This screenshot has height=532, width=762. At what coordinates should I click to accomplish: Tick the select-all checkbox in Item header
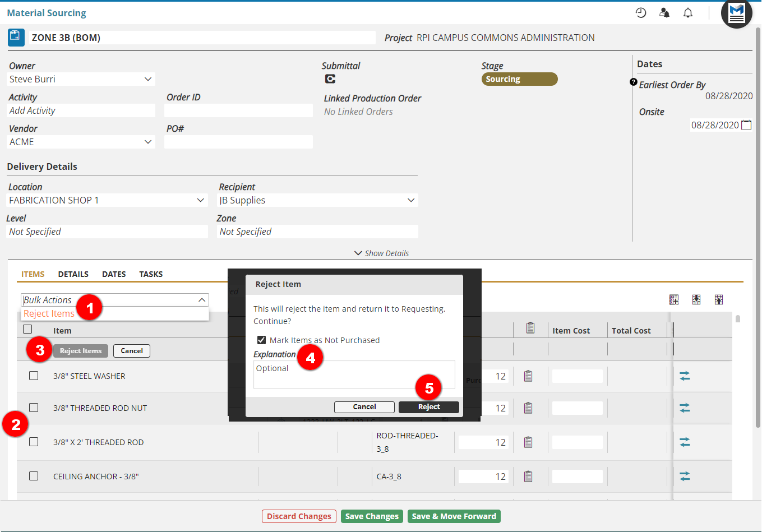(x=27, y=330)
